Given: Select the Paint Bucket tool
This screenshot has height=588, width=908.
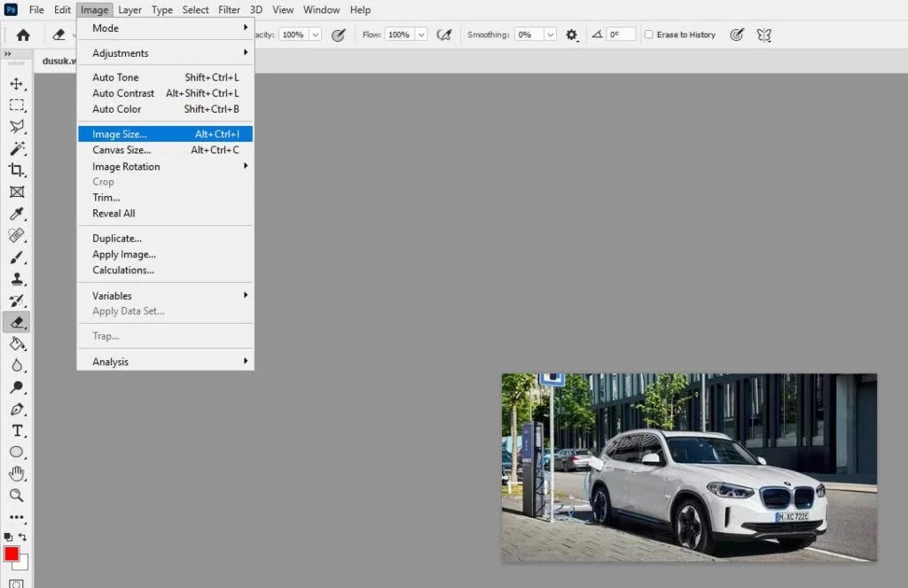Looking at the screenshot, I should (17, 344).
